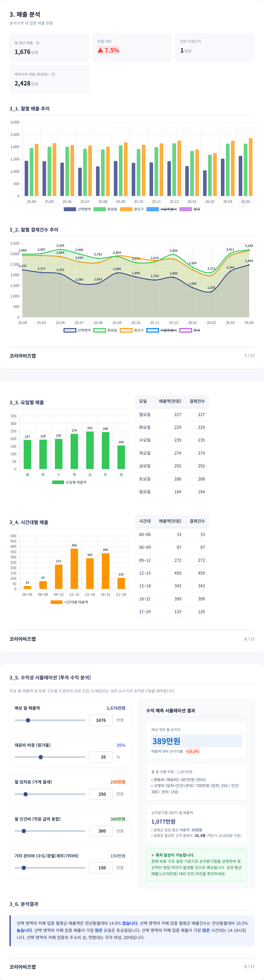The width and height of the screenshot is (264, 980).
Task: Click the 월 평균 매출 card value 1,676
Action: point(22,52)
